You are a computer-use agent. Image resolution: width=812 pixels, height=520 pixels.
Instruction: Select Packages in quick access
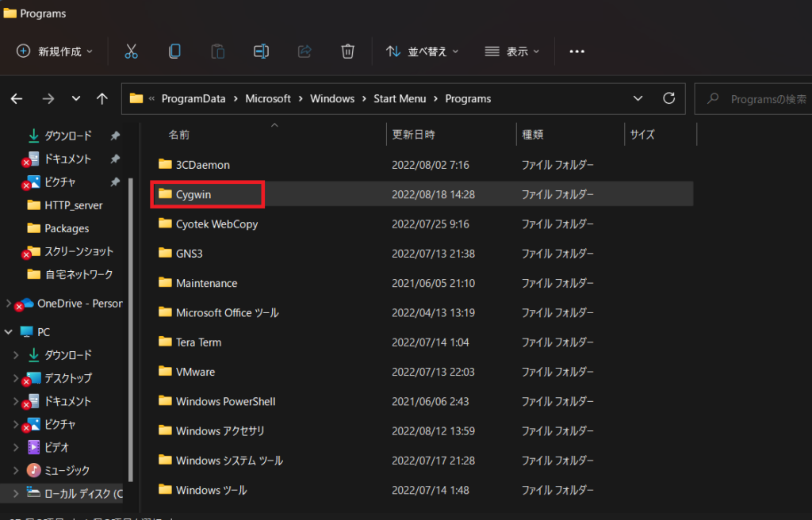pyautogui.click(x=67, y=228)
